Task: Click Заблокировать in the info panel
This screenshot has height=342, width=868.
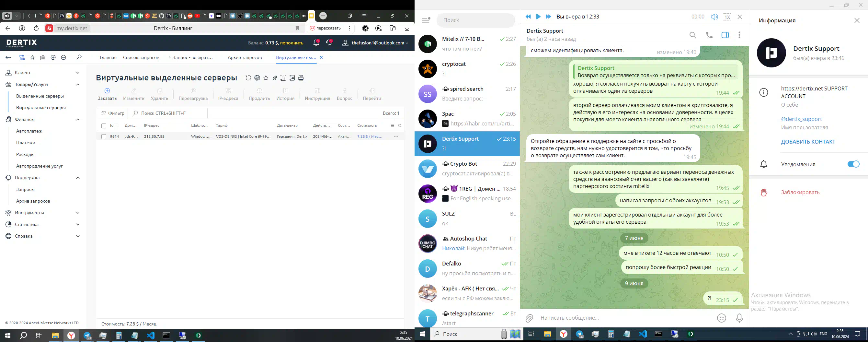Action: coord(800,192)
